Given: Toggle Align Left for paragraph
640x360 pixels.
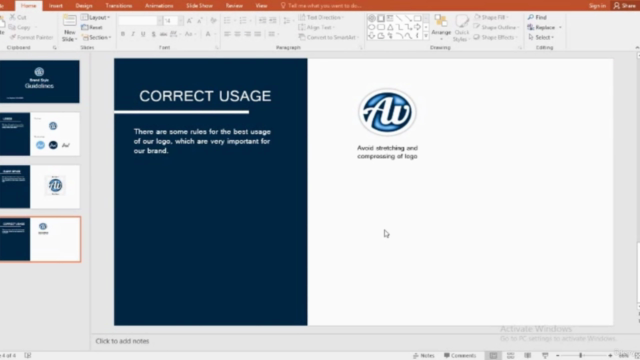Looking at the screenshot, I should point(227,34).
